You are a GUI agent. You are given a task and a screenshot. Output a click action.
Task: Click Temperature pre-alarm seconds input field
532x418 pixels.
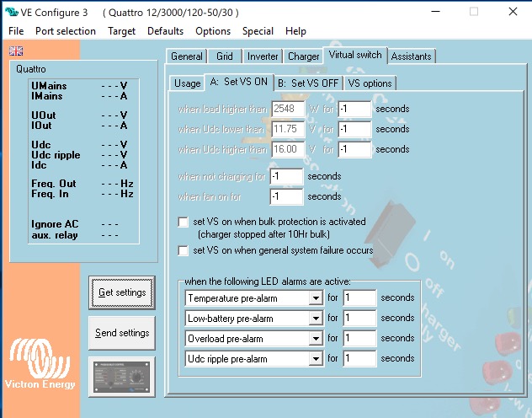359,298
